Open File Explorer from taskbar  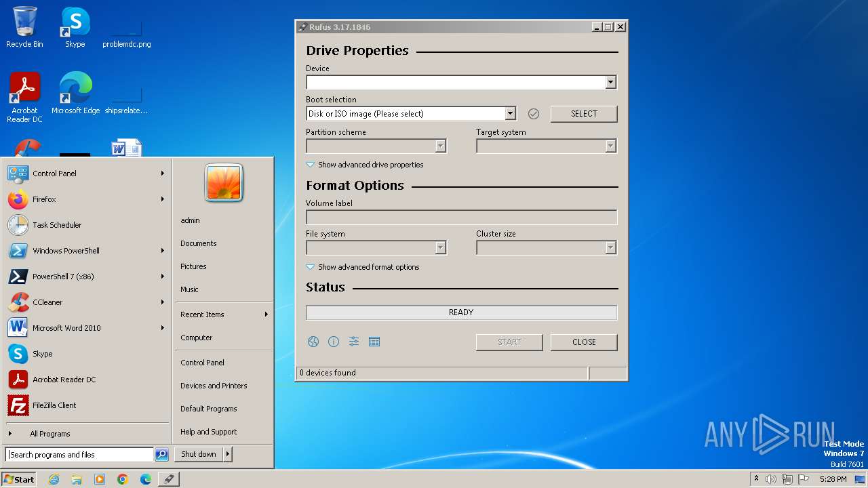click(x=77, y=479)
